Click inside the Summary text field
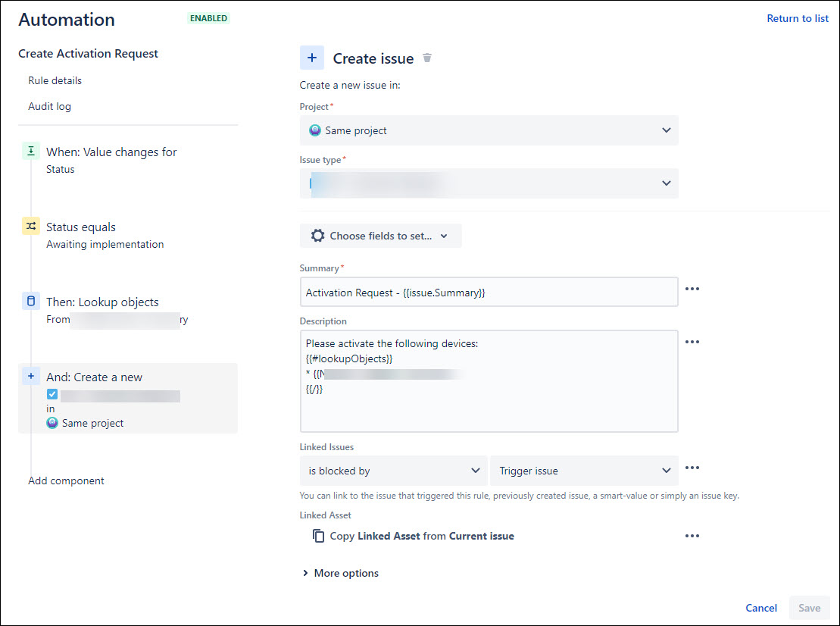The image size is (840, 626). point(489,292)
